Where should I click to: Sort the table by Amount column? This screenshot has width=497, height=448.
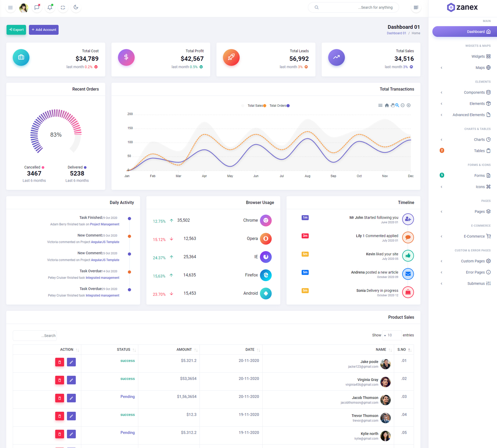pos(184,350)
